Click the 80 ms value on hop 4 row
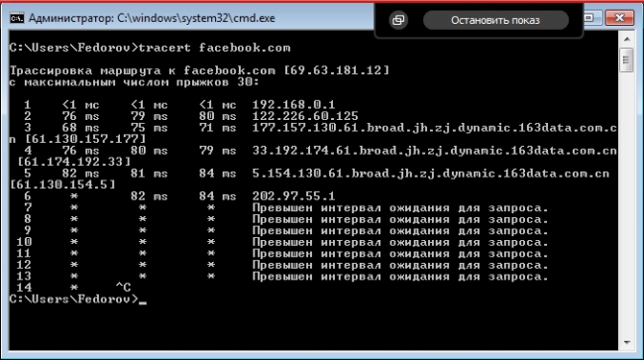The image size is (644, 360). point(150,151)
